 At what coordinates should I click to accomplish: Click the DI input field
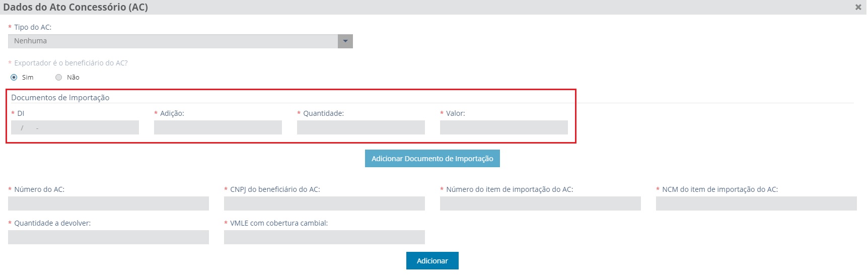tap(75, 127)
